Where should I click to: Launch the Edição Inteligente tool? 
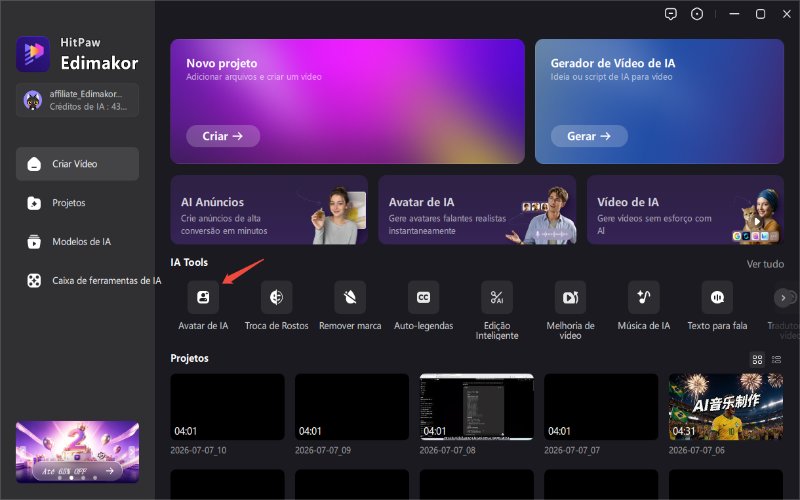click(497, 297)
